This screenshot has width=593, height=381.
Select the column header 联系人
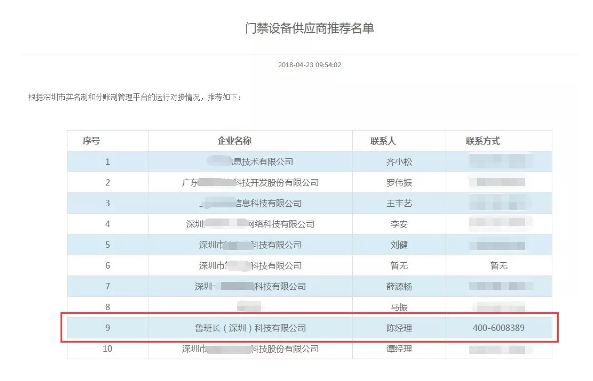[383, 141]
